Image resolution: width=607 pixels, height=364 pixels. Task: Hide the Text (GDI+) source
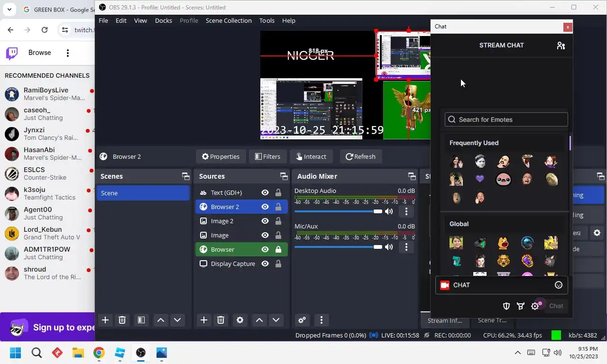(265, 192)
